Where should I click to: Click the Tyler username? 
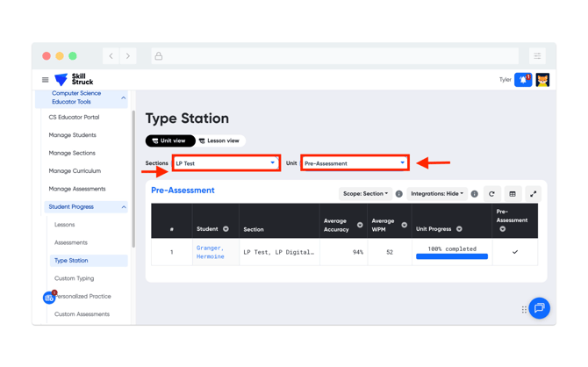coord(505,80)
